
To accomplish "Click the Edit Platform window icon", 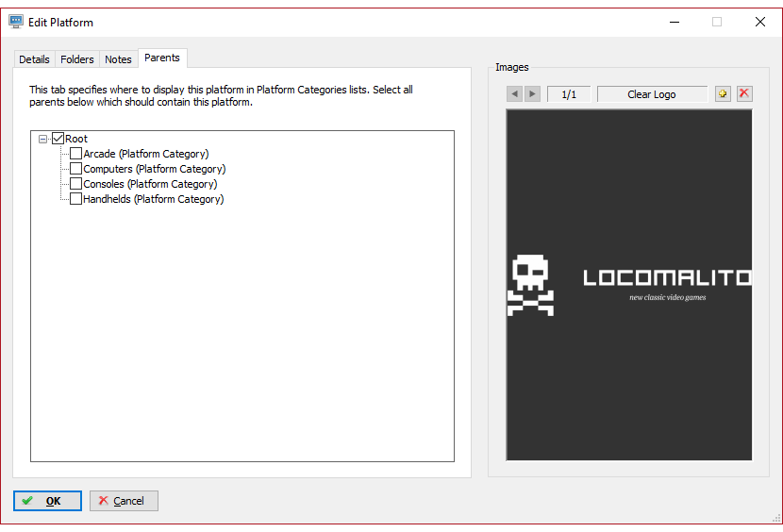I will (x=16, y=22).
